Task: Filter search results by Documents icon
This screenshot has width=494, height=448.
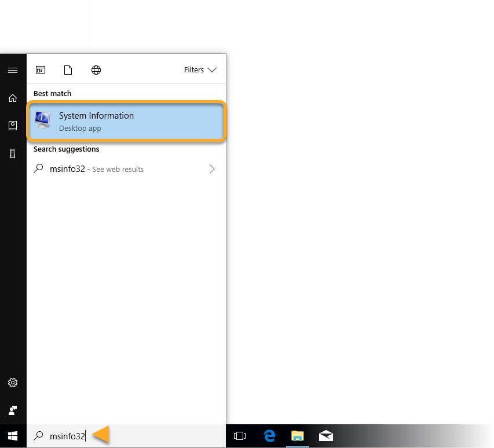Action: click(x=68, y=70)
